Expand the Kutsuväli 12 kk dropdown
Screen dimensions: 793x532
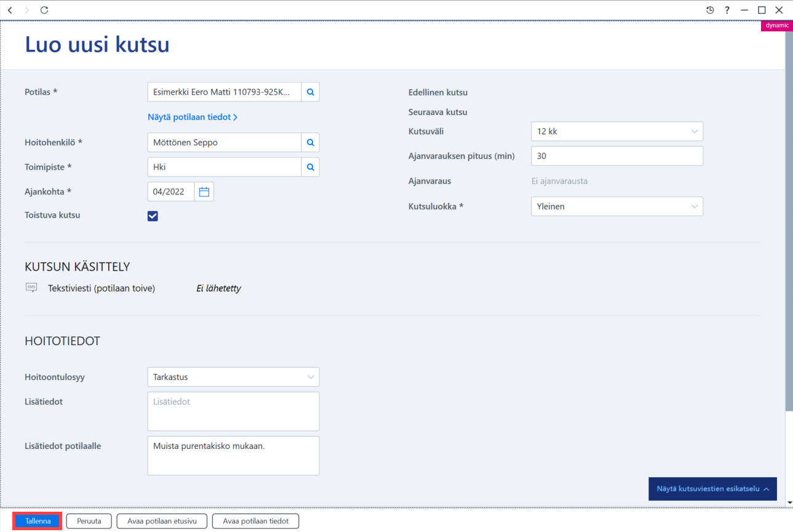pos(616,132)
